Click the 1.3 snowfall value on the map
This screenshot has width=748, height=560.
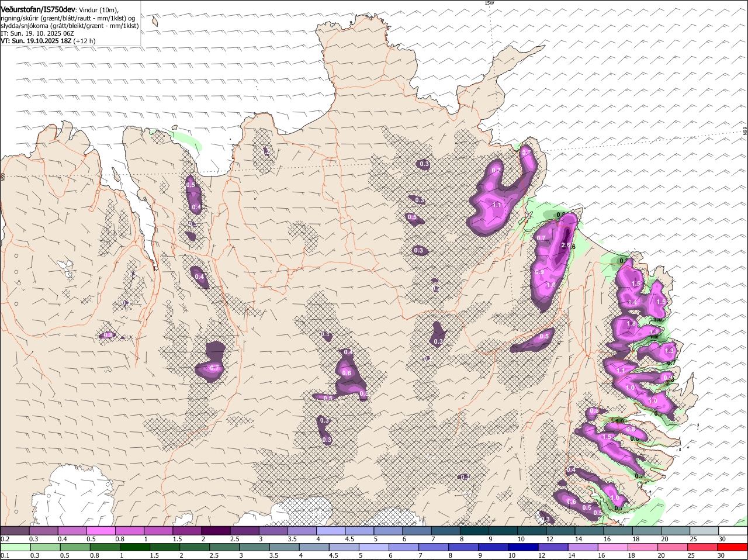click(670, 351)
